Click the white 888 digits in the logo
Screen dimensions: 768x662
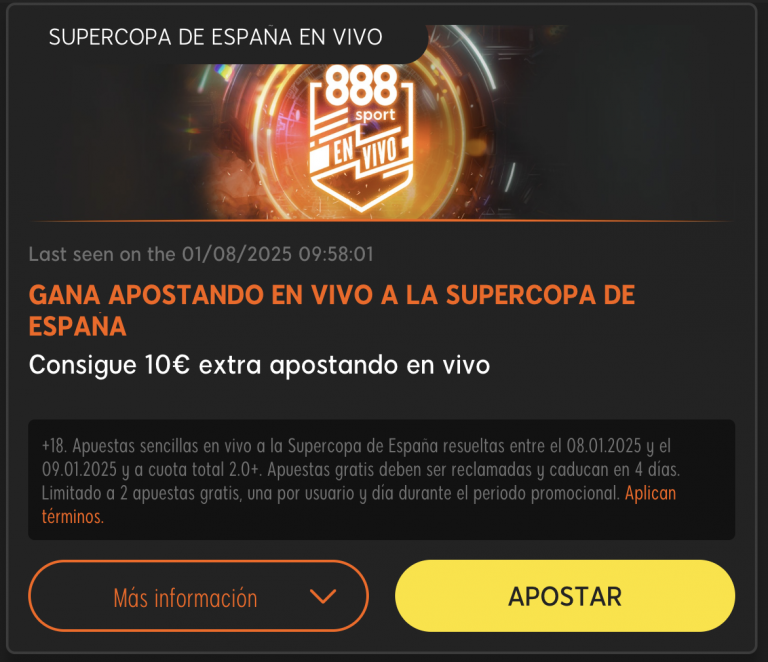click(x=361, y=86)
